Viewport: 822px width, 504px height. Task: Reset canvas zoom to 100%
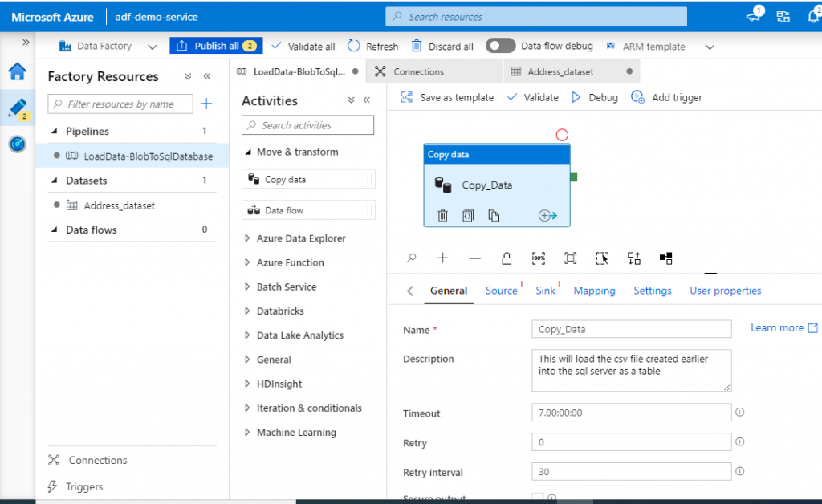point(539,258)
